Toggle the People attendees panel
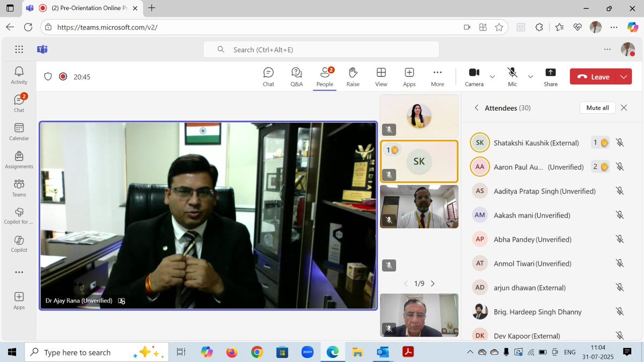Image resolution: width=644 pixels, height=362 pixels. point(325,77)
